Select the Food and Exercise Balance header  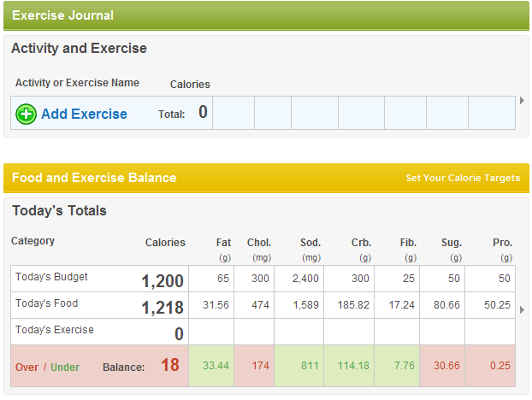click(94, 178)
